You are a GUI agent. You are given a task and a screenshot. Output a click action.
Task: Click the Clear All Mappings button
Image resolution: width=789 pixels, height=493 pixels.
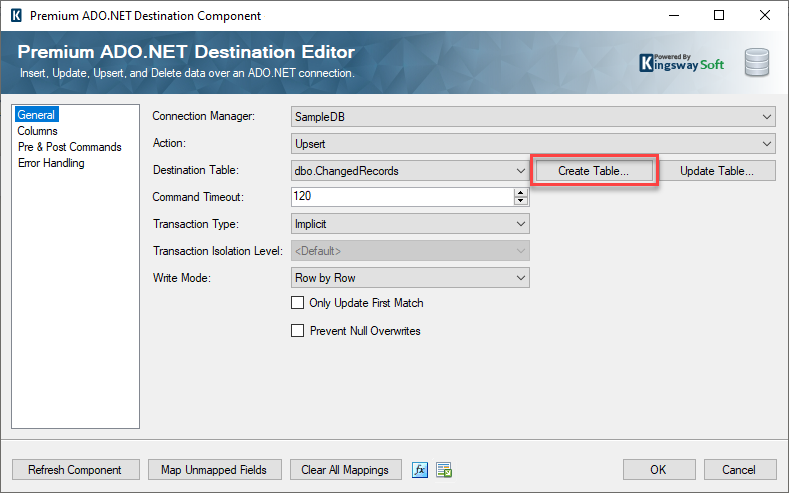(x=345, y=470)
